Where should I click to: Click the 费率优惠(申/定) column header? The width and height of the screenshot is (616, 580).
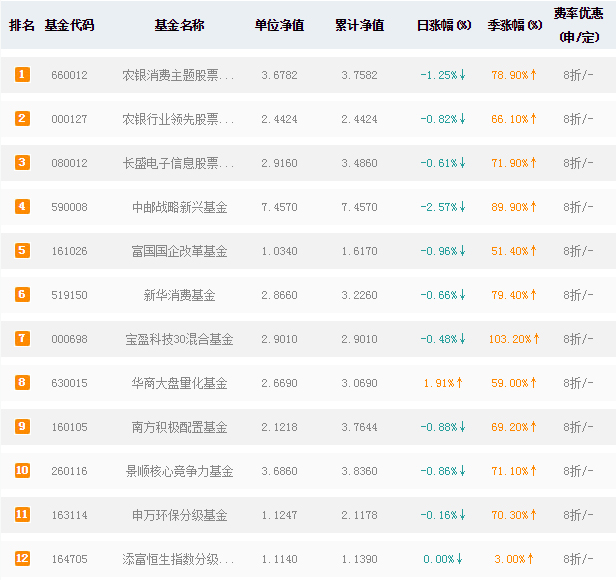[x=579, y=25]
